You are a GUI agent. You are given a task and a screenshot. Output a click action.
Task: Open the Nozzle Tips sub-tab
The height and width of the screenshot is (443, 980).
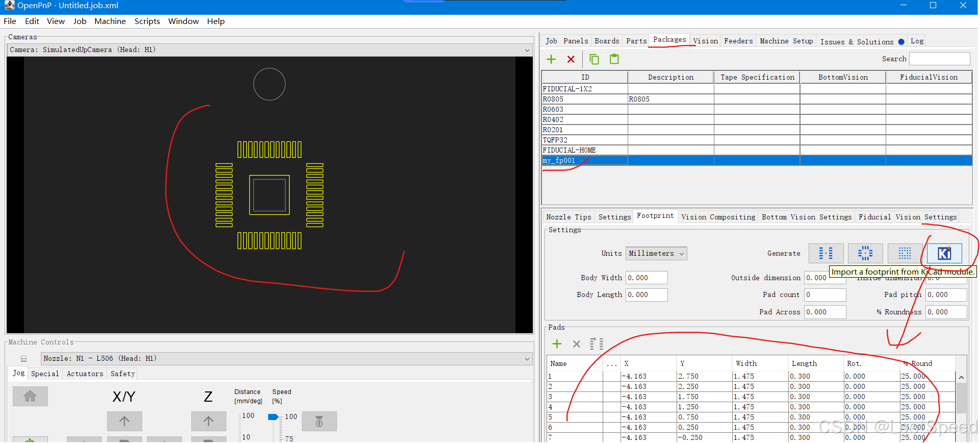[x=569, y=217]
